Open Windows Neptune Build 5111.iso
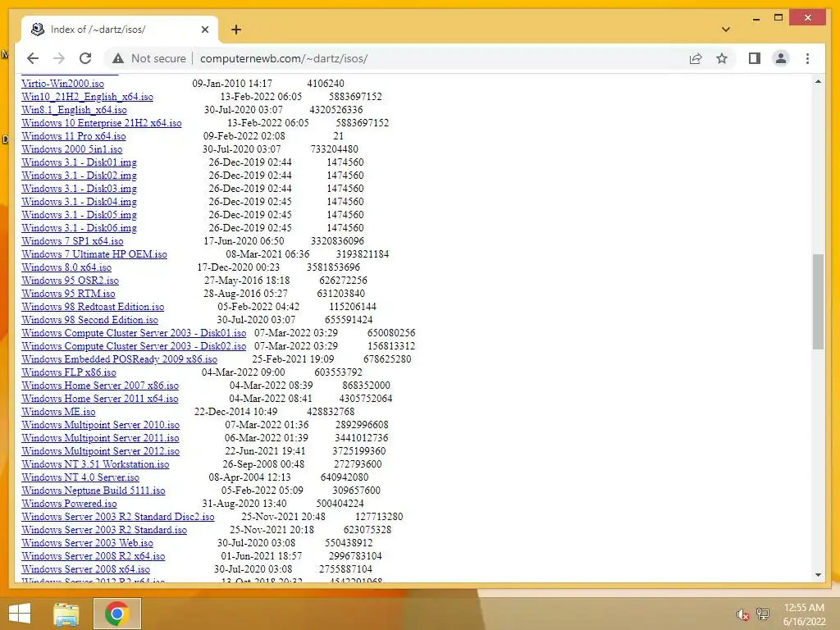This screenshot has width=840, height=630. coord(94,491)
